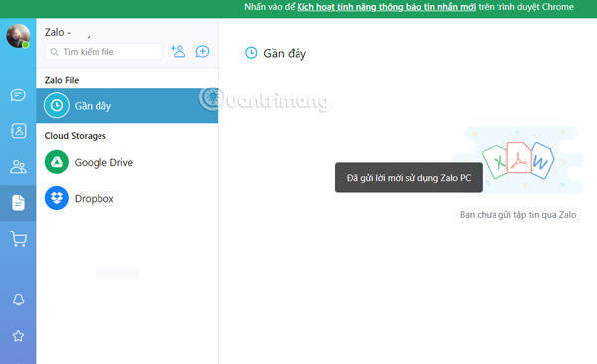Click the 'Zalo -' account title
597x364 pixels.
point(58,33)
